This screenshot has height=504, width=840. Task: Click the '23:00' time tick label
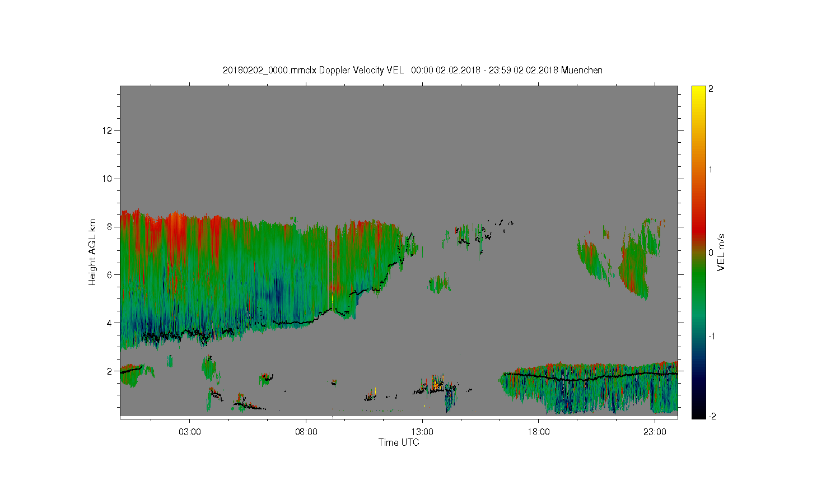tap(655, 432)
